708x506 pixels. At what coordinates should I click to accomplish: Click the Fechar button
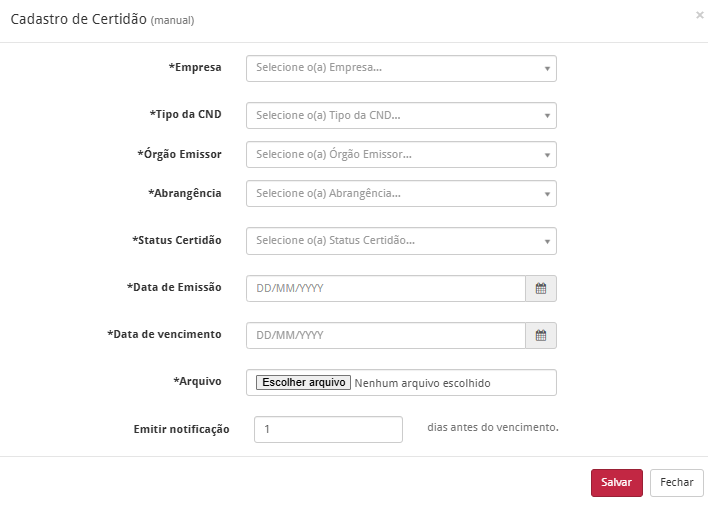click(x=676, y=482)
